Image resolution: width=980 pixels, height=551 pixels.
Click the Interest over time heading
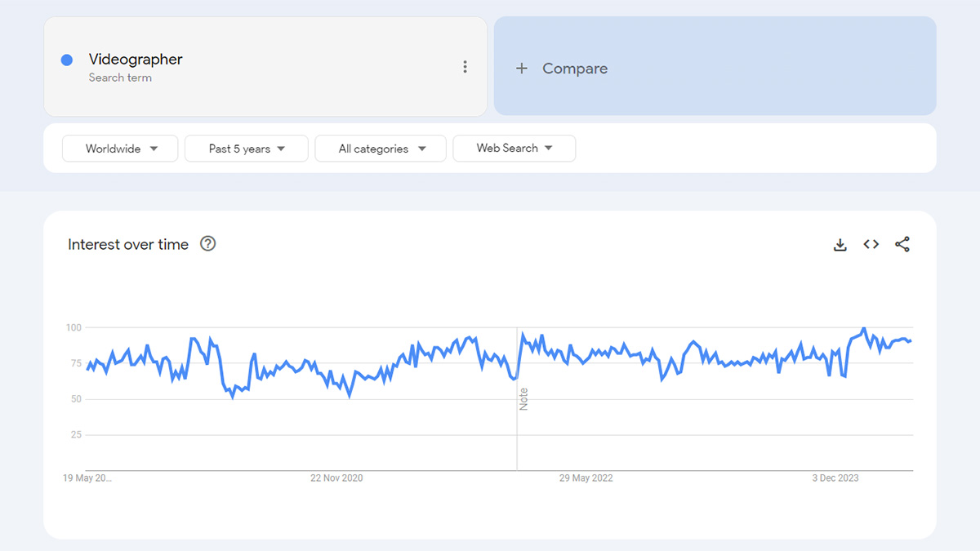(128, 244)
